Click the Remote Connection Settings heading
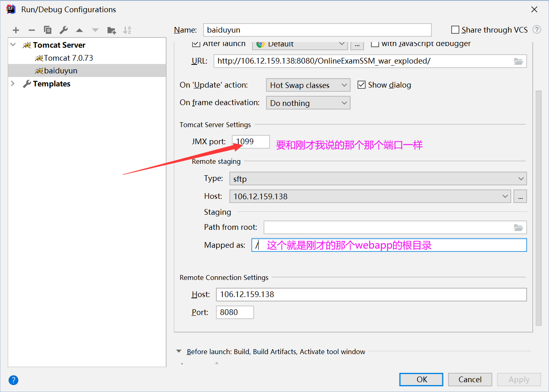Screen dimensions: 549x392 224,277
